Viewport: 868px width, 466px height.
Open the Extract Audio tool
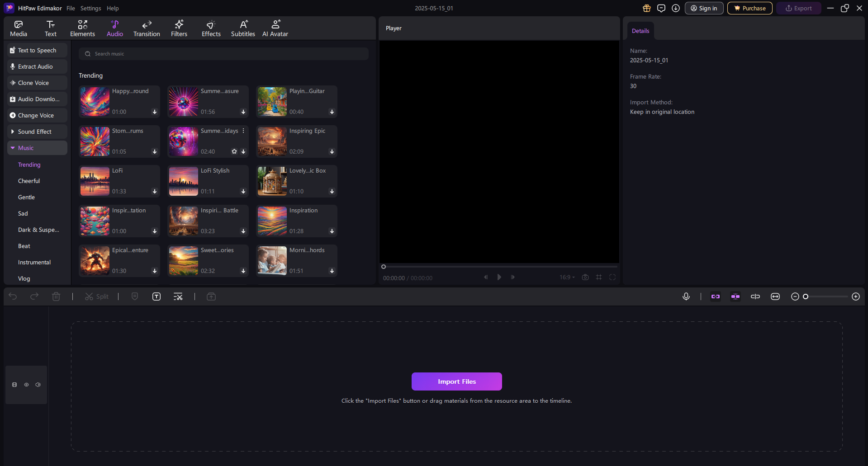37,66
